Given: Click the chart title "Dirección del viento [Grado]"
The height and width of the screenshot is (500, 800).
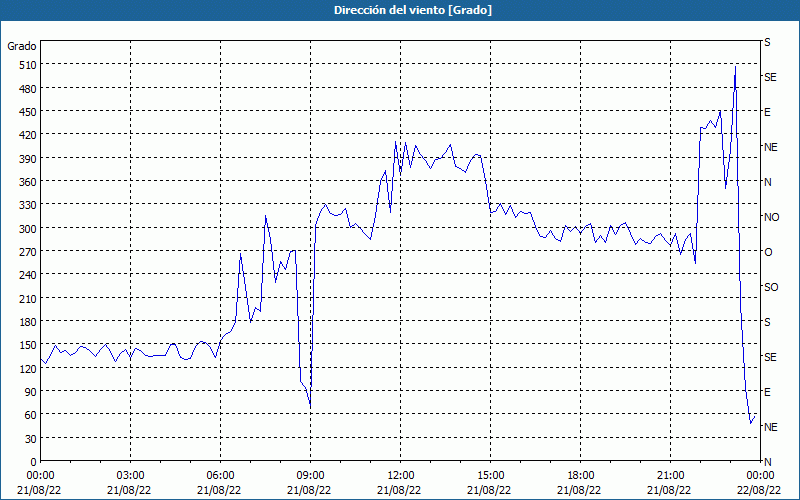Looking at the screenshot, I should click(413, 10).
